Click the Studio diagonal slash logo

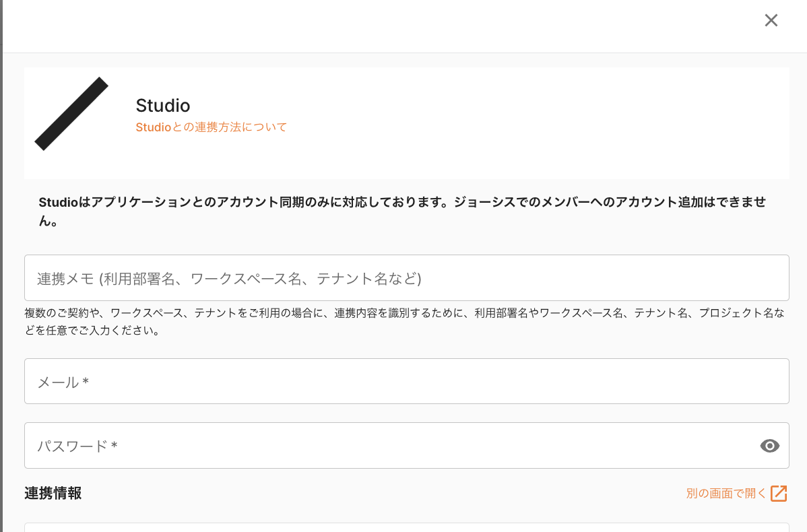click(71, 114)
